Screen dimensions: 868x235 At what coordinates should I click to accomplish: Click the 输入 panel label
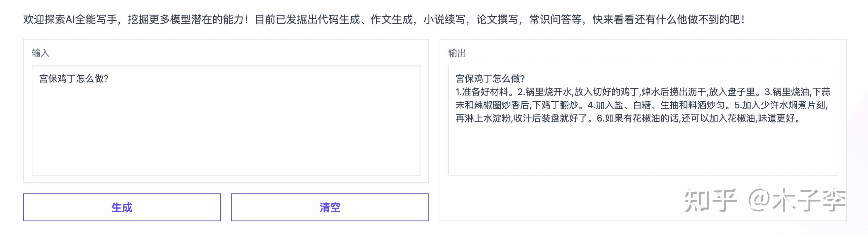click(x=41, y=53)
